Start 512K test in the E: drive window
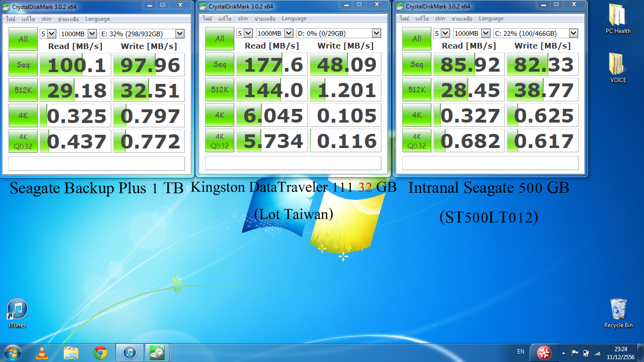The image size is (644, 362). 23,90
